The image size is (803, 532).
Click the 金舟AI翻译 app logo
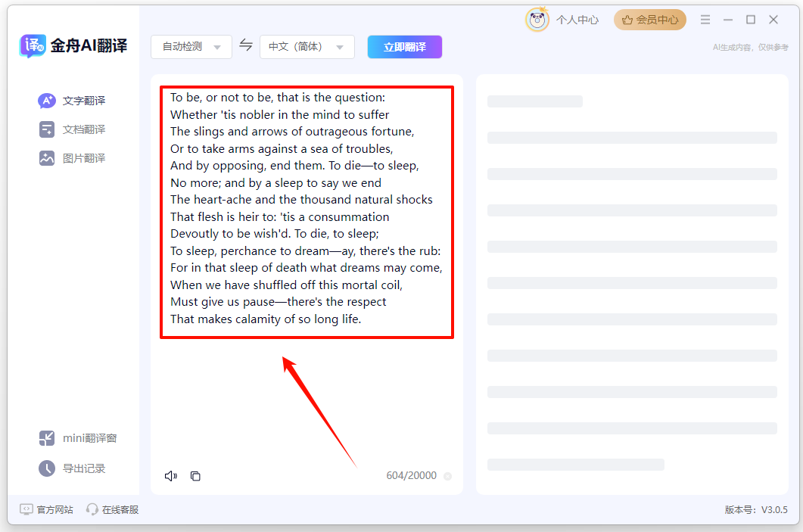pos(73,46)
